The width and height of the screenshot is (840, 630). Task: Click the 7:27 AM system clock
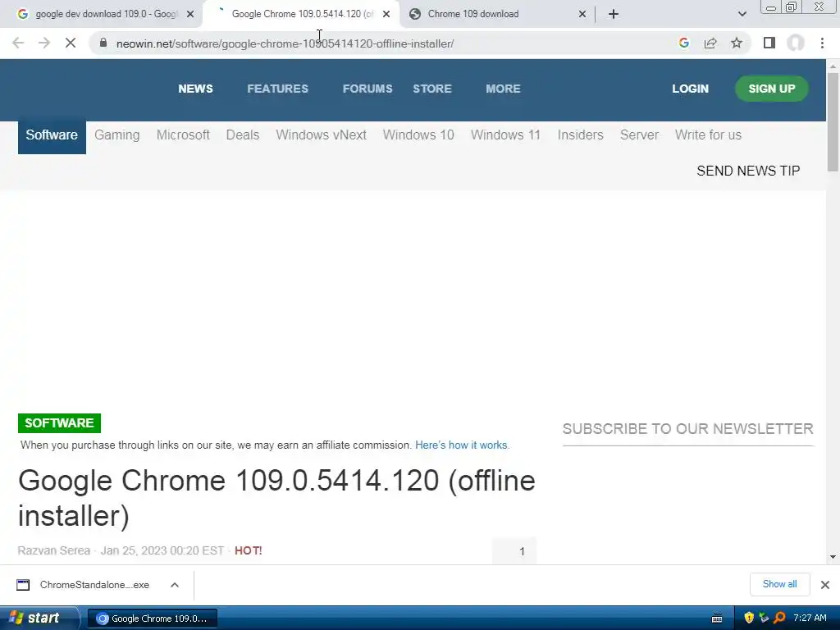pos(810,619)
